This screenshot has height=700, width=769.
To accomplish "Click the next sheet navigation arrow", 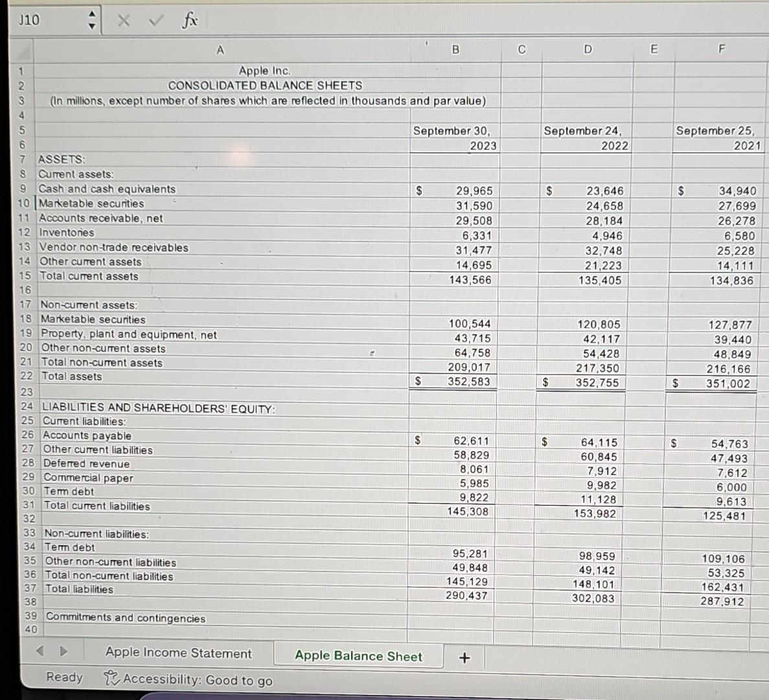I will [63, 651].
